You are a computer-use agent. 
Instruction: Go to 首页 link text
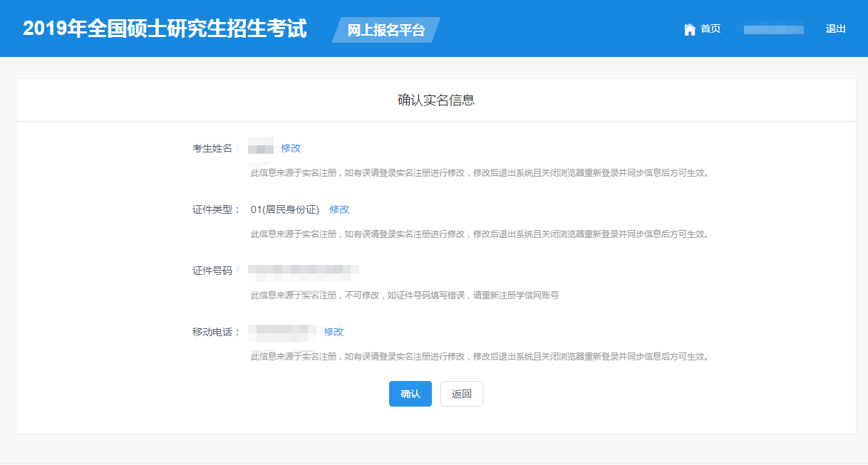click(711, 29)
